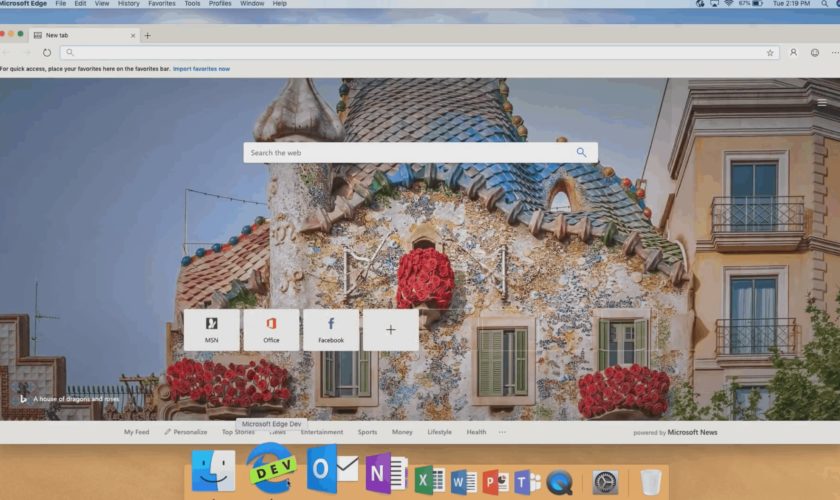Click the refresh page icon

coord(46,52)
